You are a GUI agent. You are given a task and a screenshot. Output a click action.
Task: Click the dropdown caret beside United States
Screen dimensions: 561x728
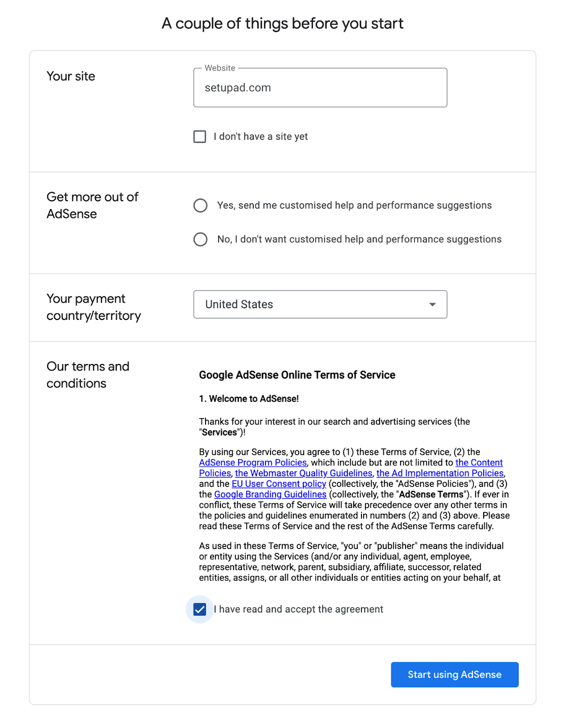(433, 304)
